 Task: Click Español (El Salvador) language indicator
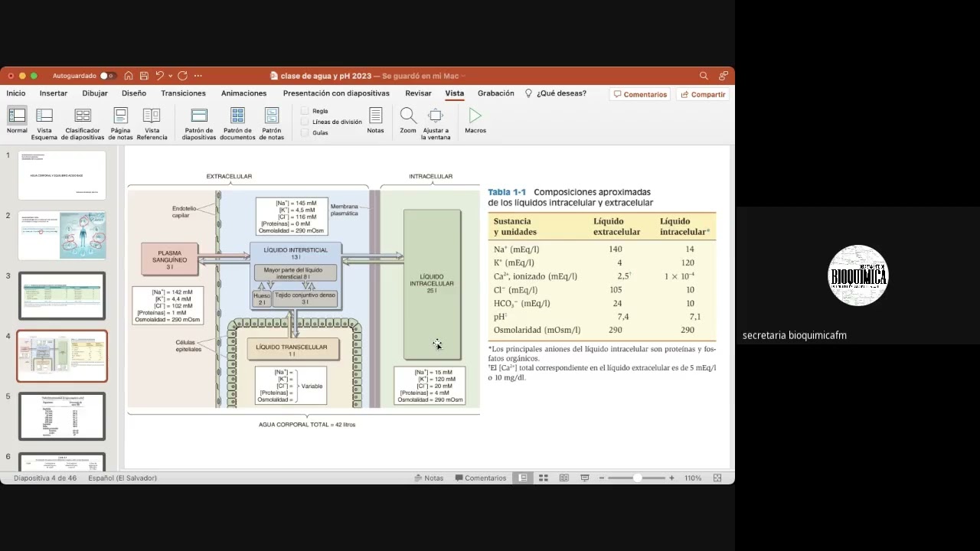pos(122,478)
